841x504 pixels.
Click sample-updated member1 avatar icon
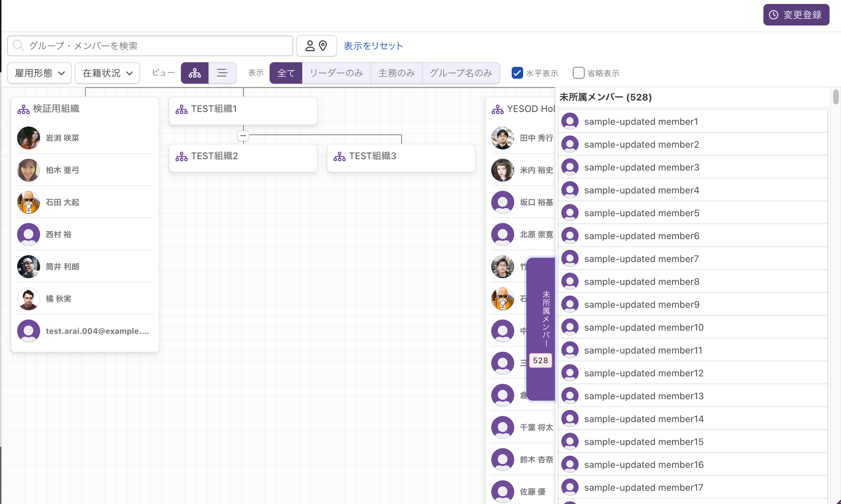click(570, 121)
